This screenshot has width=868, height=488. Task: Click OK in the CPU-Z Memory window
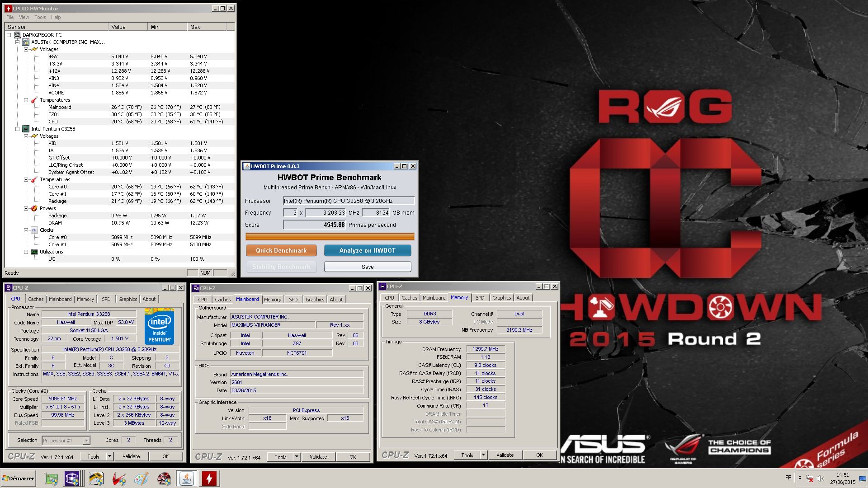point(539,455)
